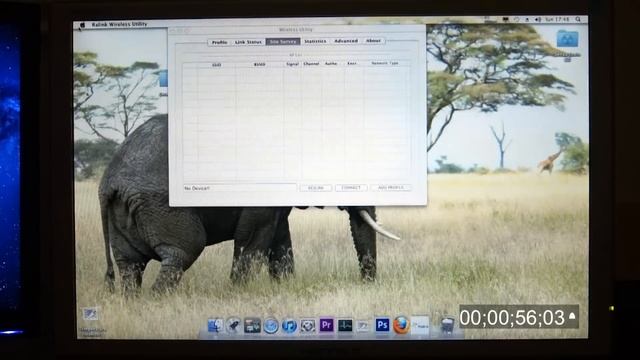Launch Launchpad rocket icon in dock
Viewport: 640px width, 360px height.
(x=233, y=326)
